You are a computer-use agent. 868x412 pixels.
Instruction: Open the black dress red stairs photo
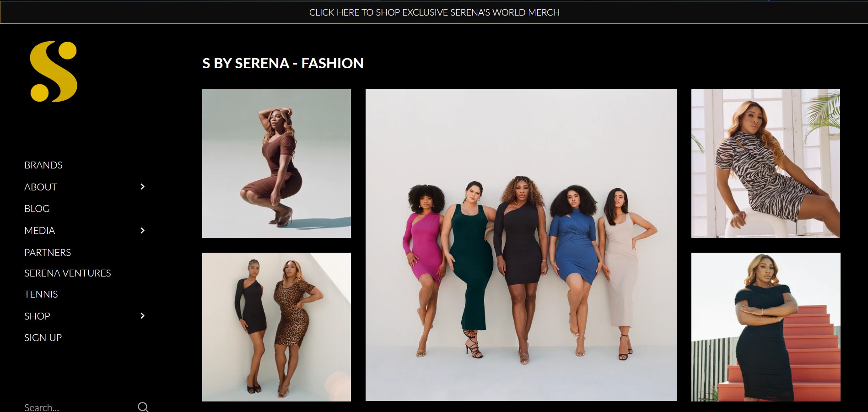point(766,327)
